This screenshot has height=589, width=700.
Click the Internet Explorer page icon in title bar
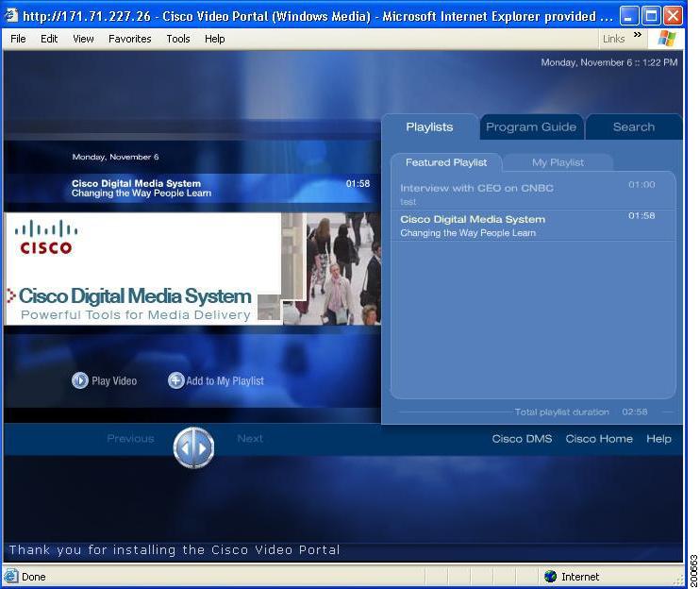coord(11,16)
